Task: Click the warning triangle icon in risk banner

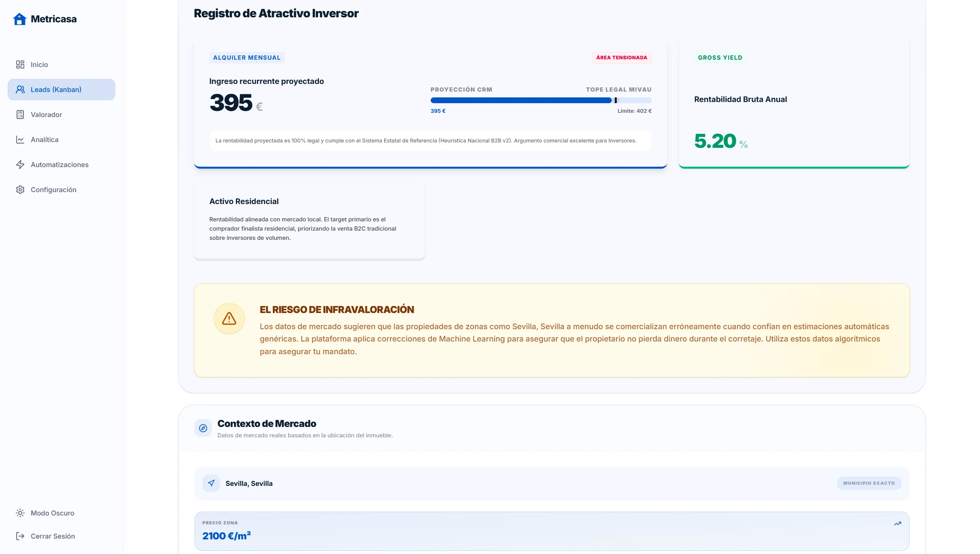Action: pos(229,318)
